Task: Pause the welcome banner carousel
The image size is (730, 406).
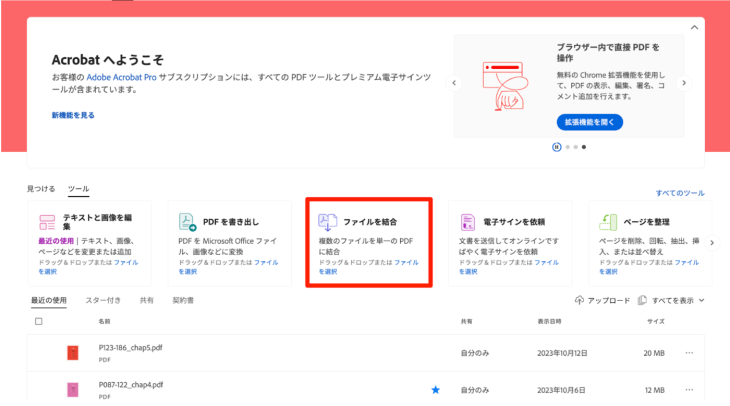Action: (x=556, y=146)
